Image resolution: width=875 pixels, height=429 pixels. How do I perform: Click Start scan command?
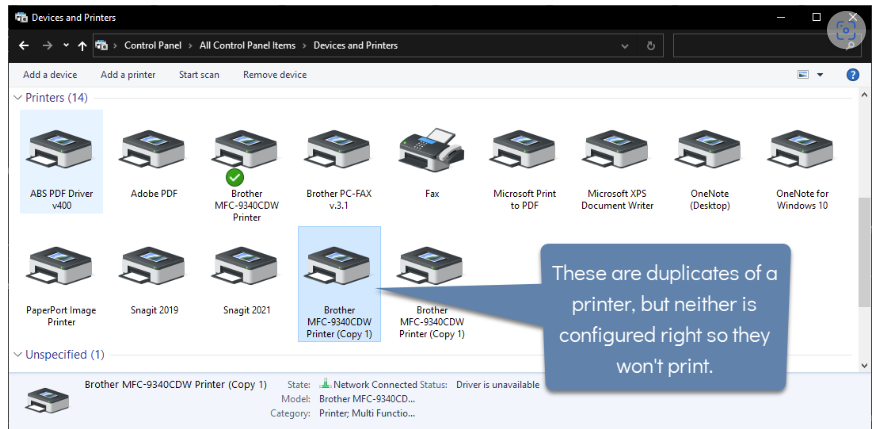pos(199,75)
